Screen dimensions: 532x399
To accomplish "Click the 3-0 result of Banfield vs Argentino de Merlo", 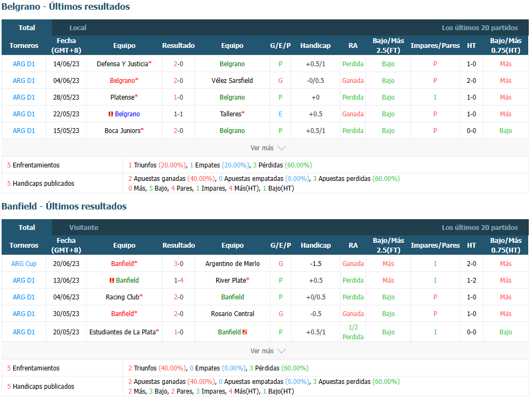I will point(179,263).
